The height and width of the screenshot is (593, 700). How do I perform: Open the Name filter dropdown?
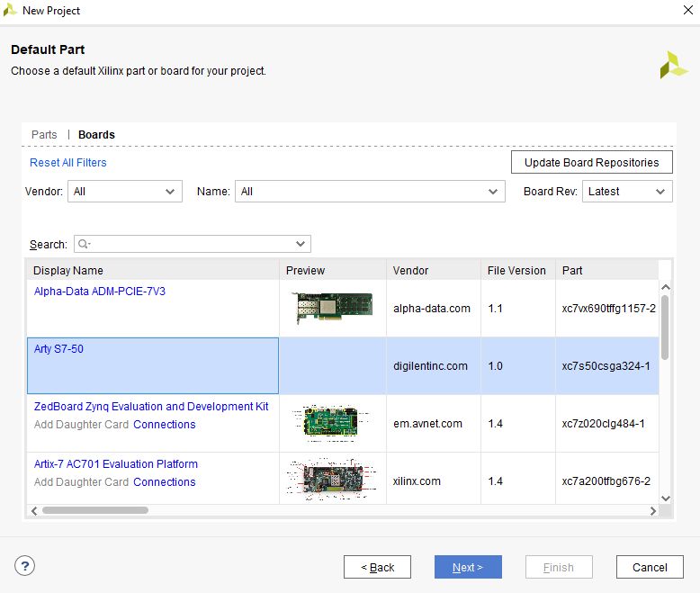(x=370, y=192)
